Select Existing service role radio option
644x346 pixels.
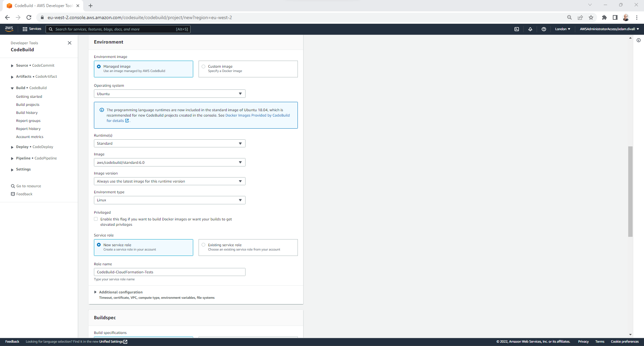[x=204, y=245]
